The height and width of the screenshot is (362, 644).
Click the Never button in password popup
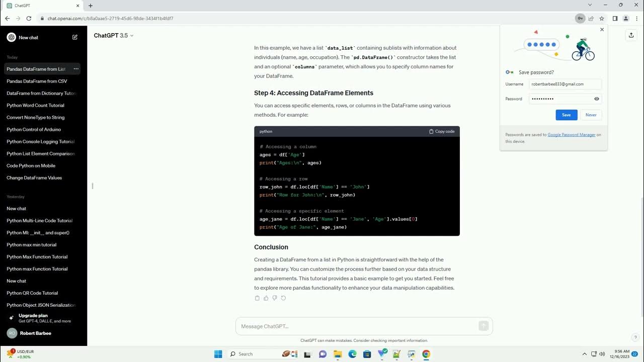pyautogui.click(x=591, y=115)
